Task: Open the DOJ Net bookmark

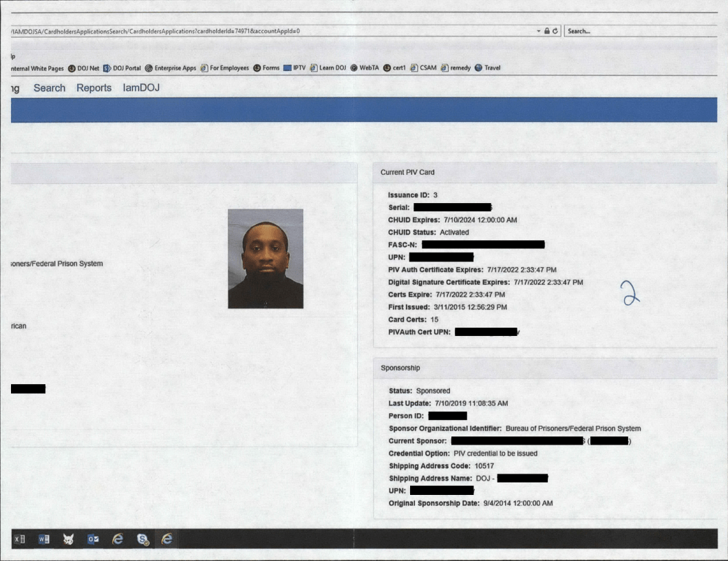Action: coord(83,68)
